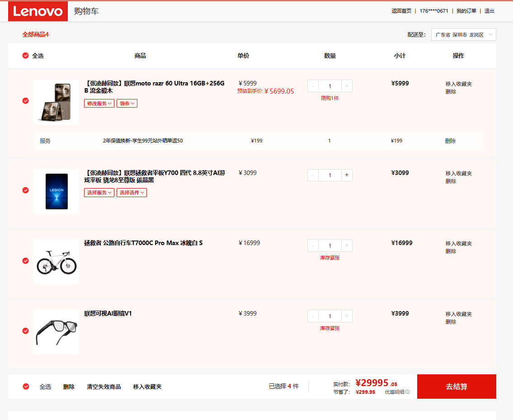Open the Legion road bike product image
Viewport: 513px width, 420px height.
[x=56, y=261]
